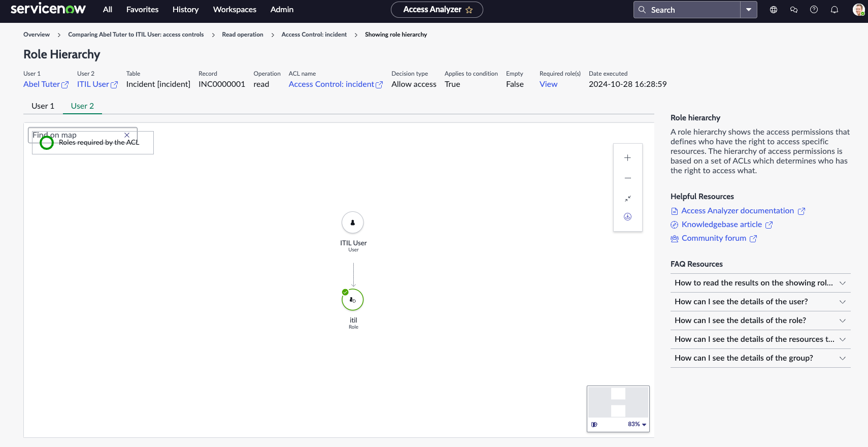Go to Overview breadcrumb
Screen dimensions: 868x447
(37, 35)
